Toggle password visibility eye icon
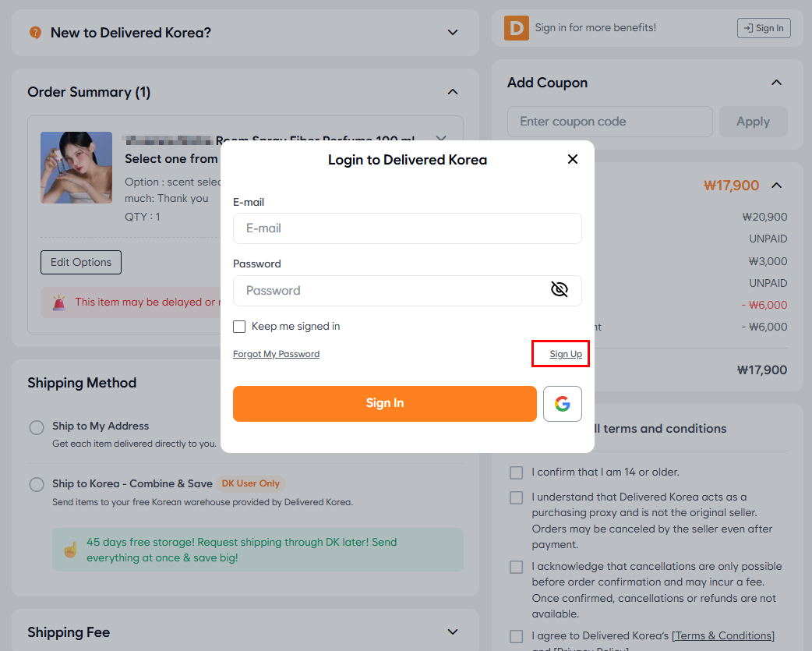Viewport: 812px width, 651px height. [560, 289]
